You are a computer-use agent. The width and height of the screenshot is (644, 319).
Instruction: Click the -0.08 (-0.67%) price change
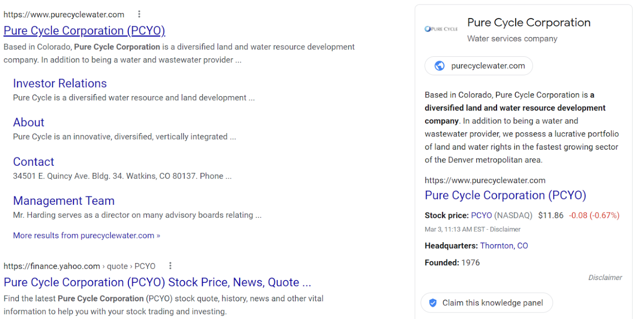[x=594, y=216]
